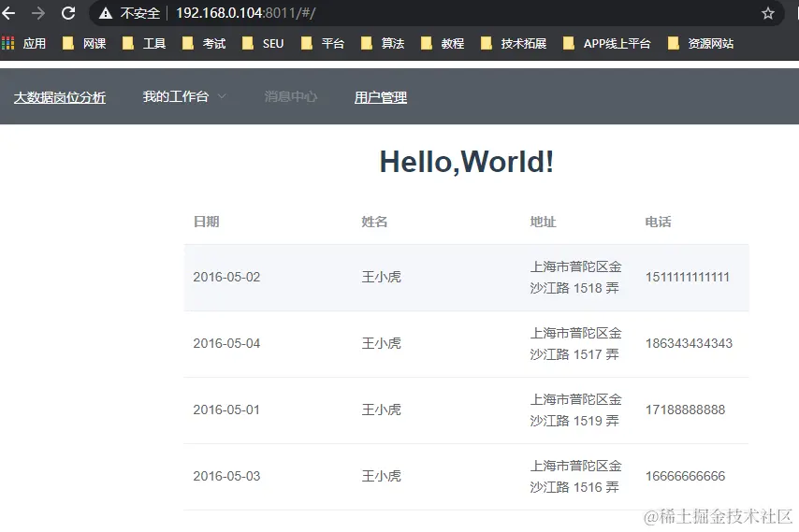Image resolution: width=799 pixels, height=532 pixels.
Task: Select the date cell 2016-05-02
Action: click(226, 277)
